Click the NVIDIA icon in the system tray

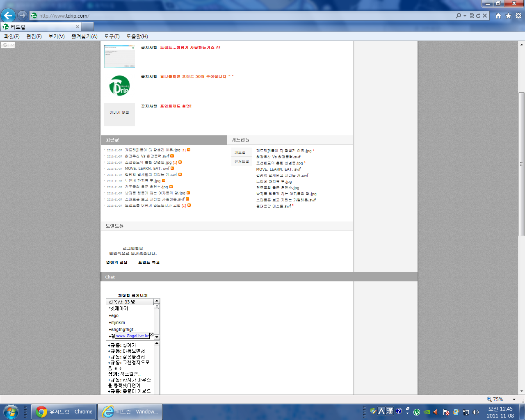pyautogui.click(x=427, y=412)
